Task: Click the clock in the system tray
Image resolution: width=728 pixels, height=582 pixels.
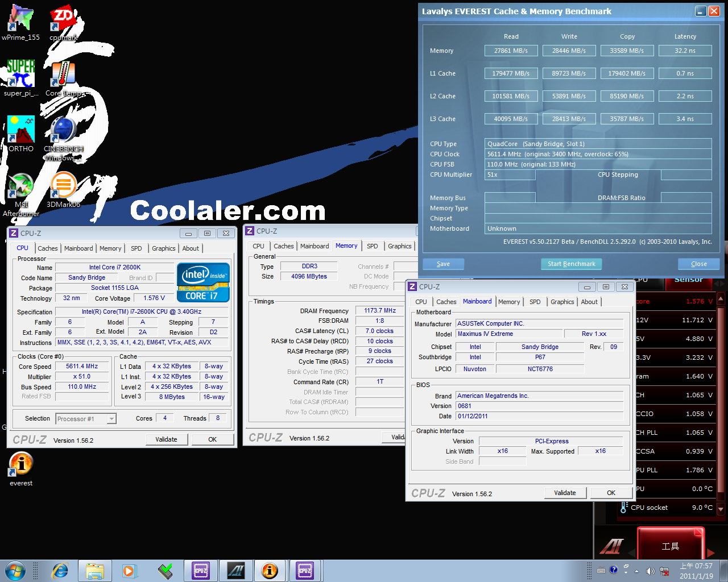Action: (696, 571)
